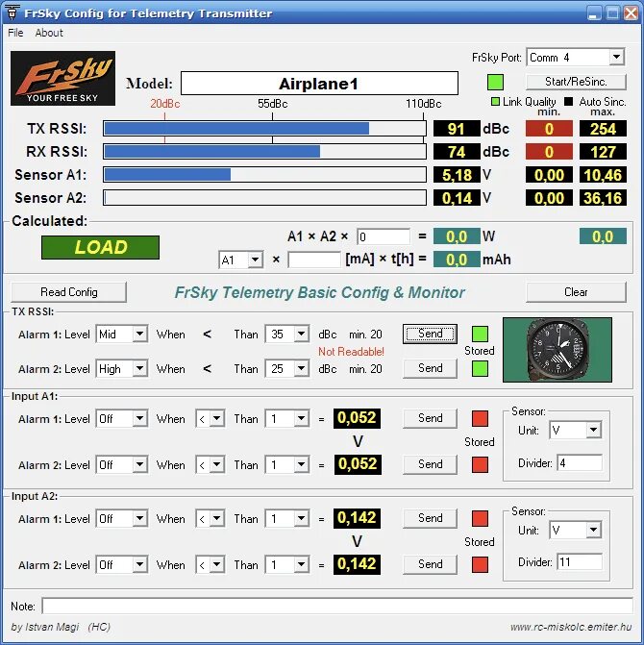Click the green connection status indicator below FrSky Port
The width and height of the screenshot is (644, 645).
tap(495, 82)
